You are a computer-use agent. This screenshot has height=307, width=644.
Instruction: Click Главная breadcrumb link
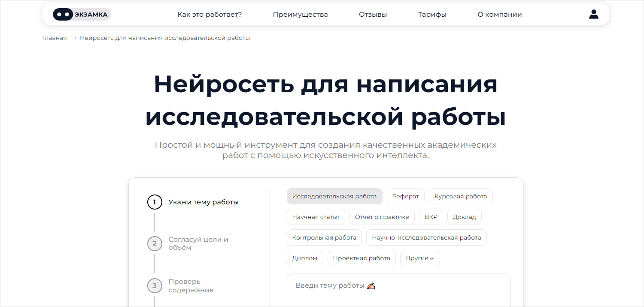pos(55,38)
